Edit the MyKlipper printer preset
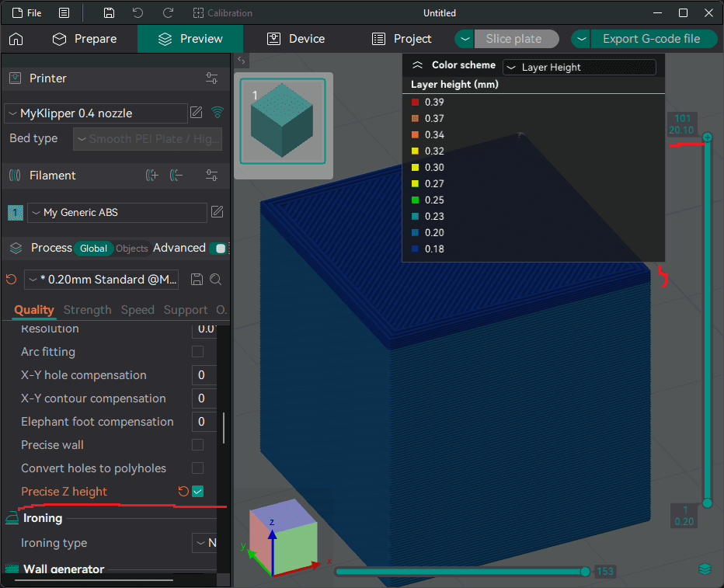The height and width of the screenshot is (588, 724). (x=197, y=112)
